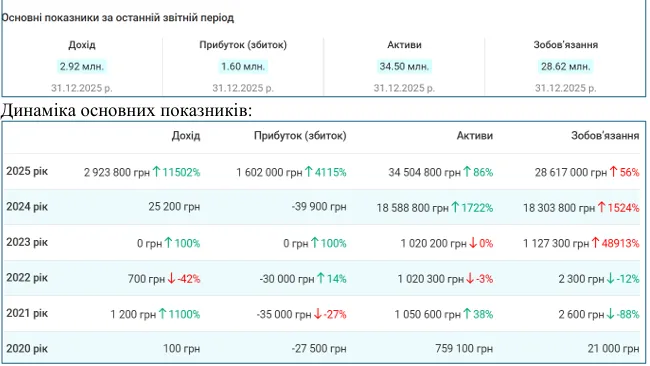Viewport: 650px width, 366px height.
Task: Click the green up arrow beside 1100%
Action: tap(162, 314)
